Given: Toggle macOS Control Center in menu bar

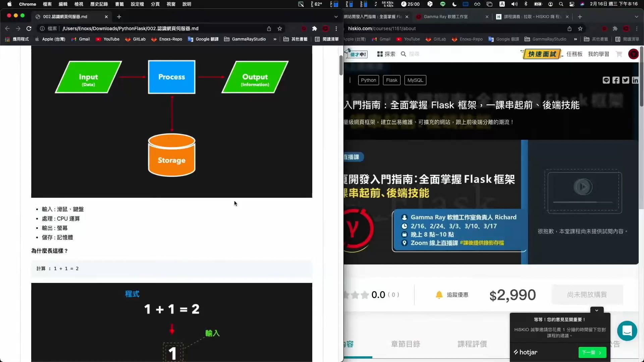Looking at the screenshot, I should tap(572, 4).
